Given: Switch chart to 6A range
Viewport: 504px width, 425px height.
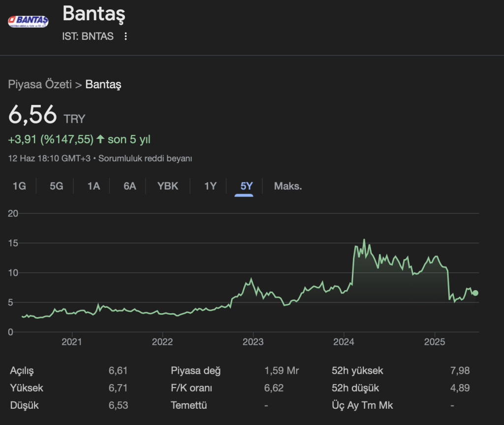Looking at the screenshot, I should [130, 186].
